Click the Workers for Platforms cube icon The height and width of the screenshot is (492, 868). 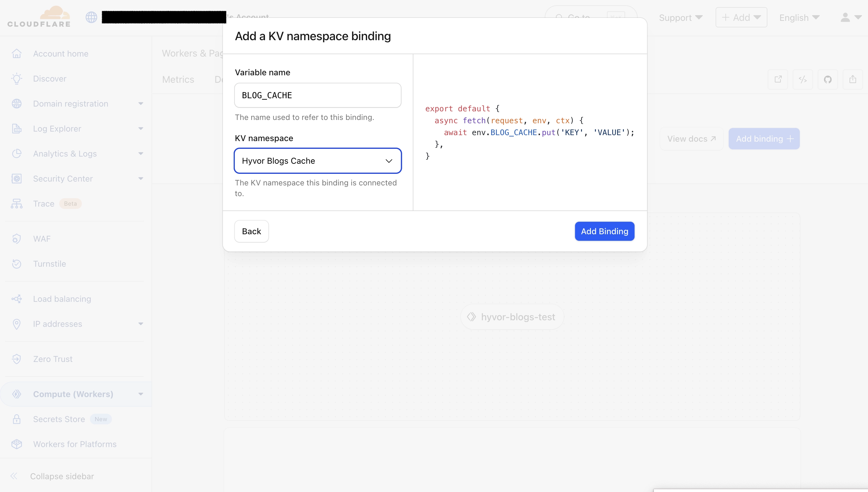point(17,444)
